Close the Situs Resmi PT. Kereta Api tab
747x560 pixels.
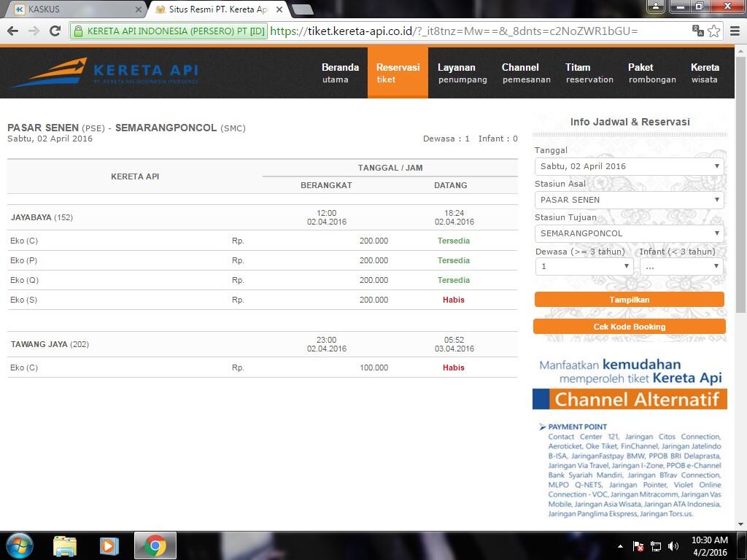click(279, 9)
